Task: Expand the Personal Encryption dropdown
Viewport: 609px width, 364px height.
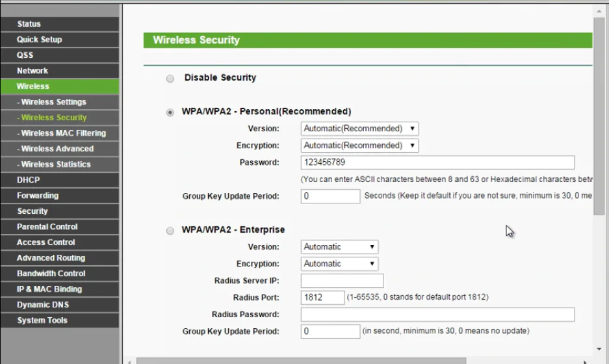Action: point(359,146)
